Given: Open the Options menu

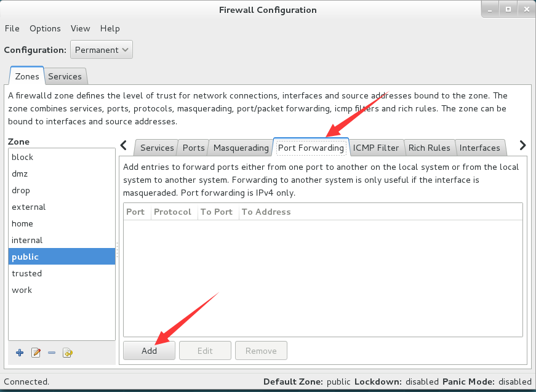Looking at the screenshot, I should click(45, 28).
